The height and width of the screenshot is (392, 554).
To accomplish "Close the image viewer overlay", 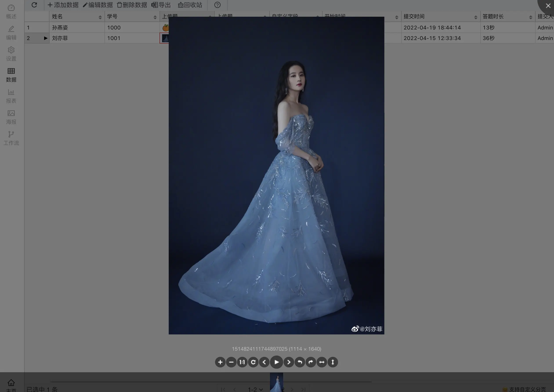I will [548, 5].
